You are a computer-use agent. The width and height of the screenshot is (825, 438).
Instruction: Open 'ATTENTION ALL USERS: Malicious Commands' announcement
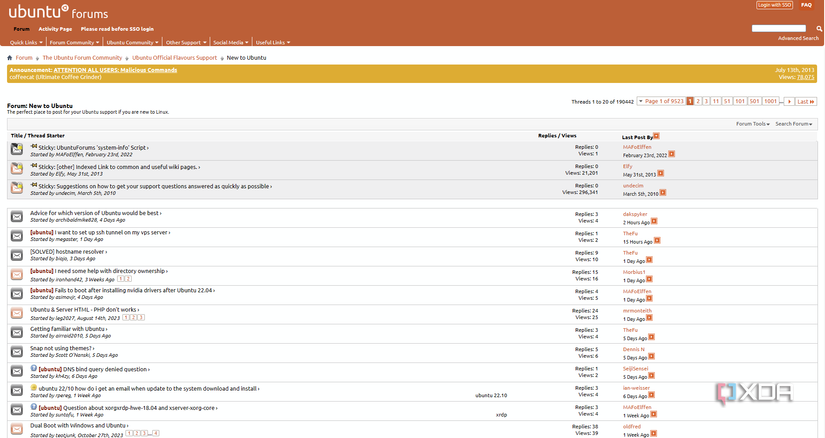coord(115,70)
